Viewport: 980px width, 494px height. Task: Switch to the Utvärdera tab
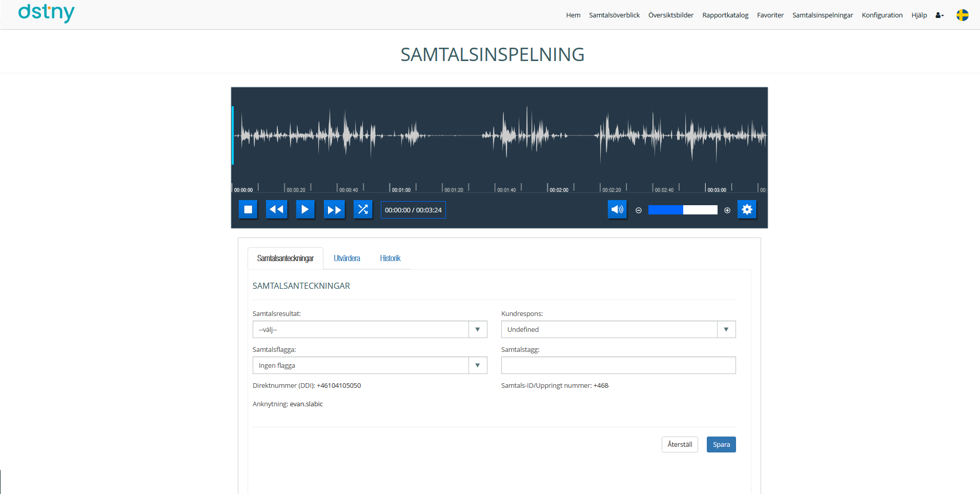point(347,259)
